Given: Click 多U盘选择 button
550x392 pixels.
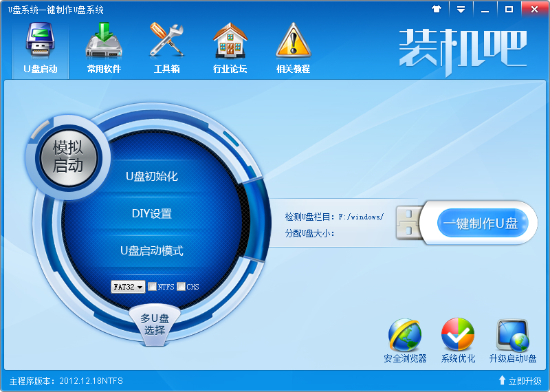Looking at the screenshot, I should click(x=155, y=325).
